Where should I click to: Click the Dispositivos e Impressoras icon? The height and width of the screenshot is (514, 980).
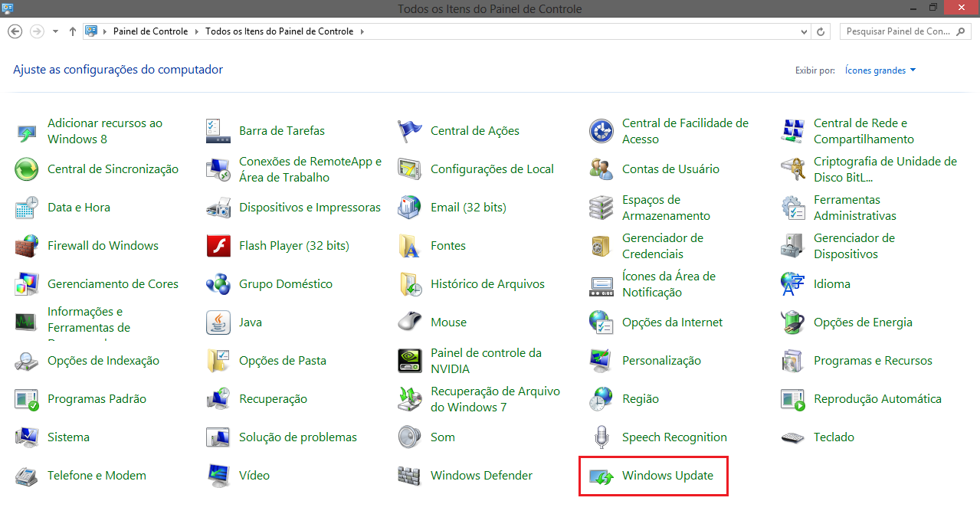[x=218, y=208]
